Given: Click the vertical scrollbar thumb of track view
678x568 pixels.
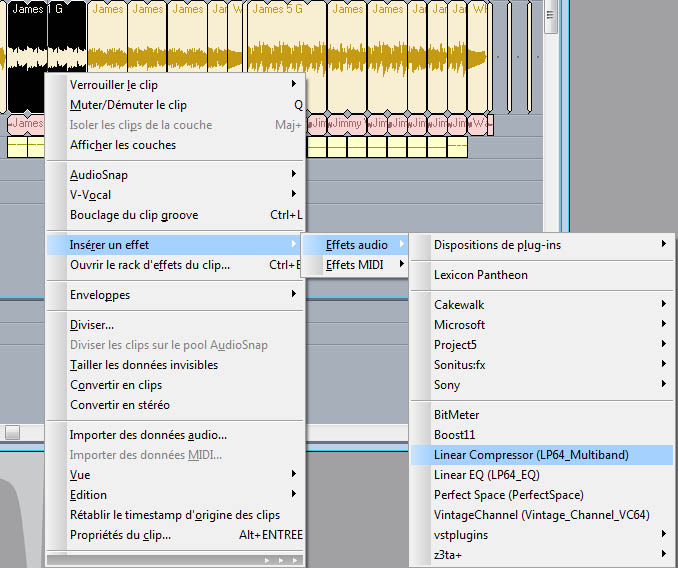Looking at the screenshot, I should [551, 16].
